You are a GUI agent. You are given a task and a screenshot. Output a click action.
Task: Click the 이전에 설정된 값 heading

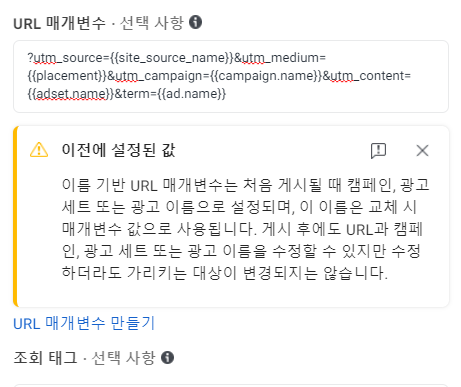pos(119,150)
